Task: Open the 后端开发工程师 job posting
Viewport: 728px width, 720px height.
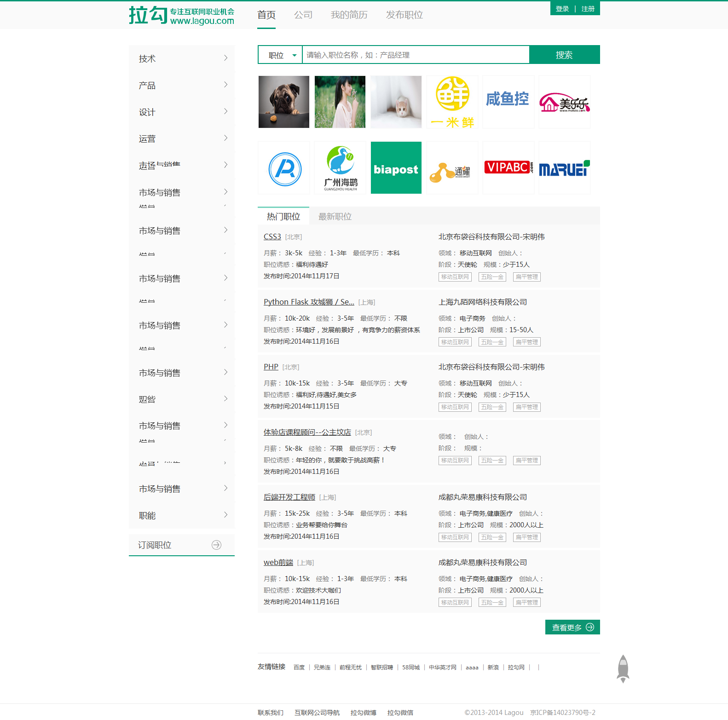Action: [x=289, y=497]
